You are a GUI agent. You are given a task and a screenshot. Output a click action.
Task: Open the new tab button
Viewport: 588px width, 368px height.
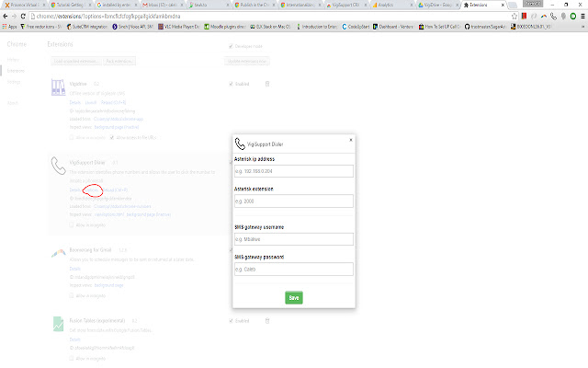(513, 5)
